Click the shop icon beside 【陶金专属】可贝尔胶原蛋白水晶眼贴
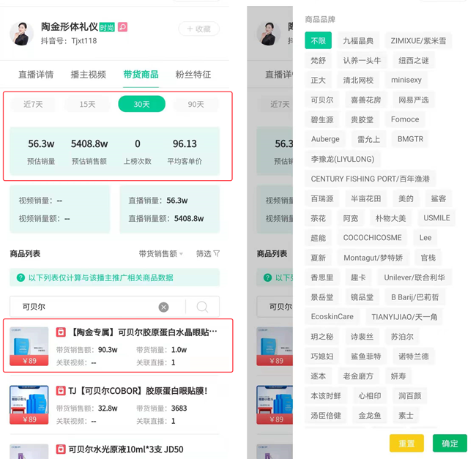476x459 pixels. (61, 332)
